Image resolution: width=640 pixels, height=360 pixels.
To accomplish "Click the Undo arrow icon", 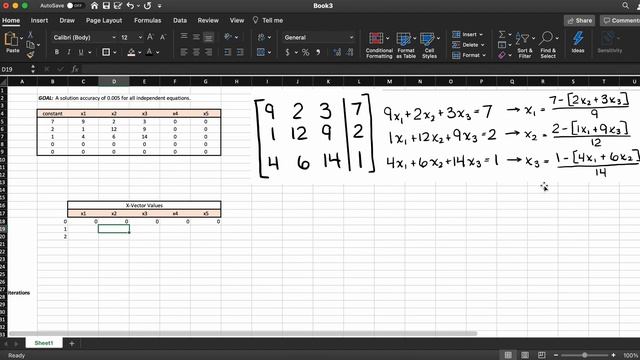I will 130,6.
